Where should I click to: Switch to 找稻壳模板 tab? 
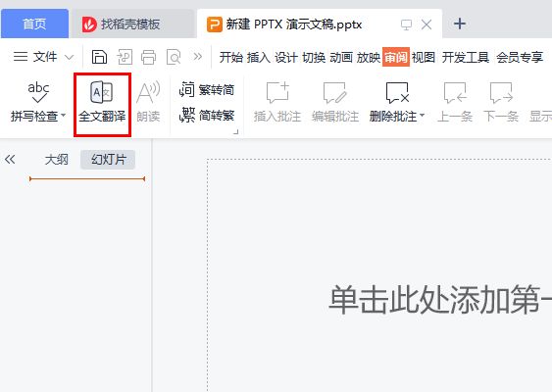click(x=132, y=24)
